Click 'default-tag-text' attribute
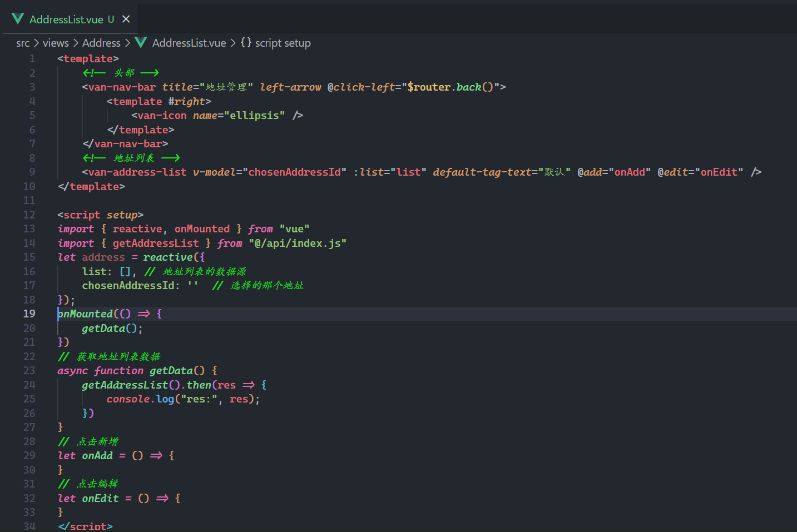 [x=482, y=172]
